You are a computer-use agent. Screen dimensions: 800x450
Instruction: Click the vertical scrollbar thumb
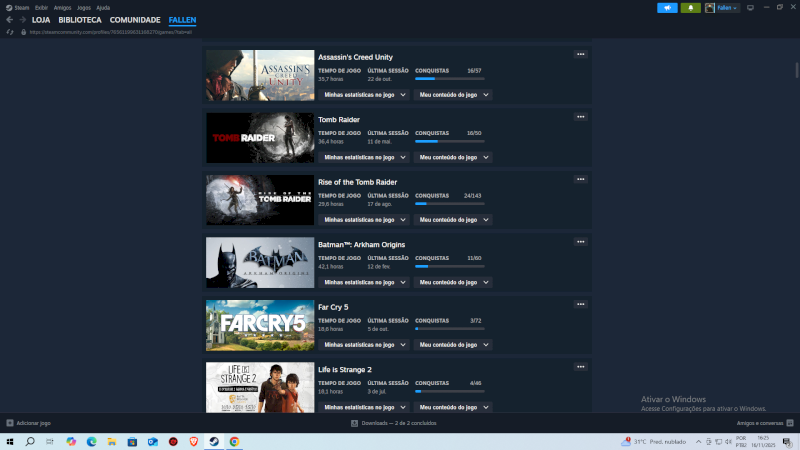(796, 70)
